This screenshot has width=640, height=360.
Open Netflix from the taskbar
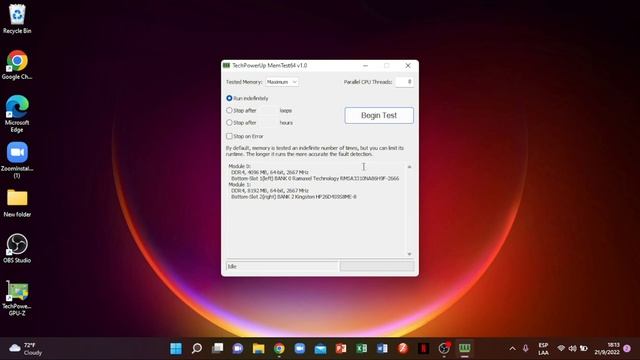423,348
